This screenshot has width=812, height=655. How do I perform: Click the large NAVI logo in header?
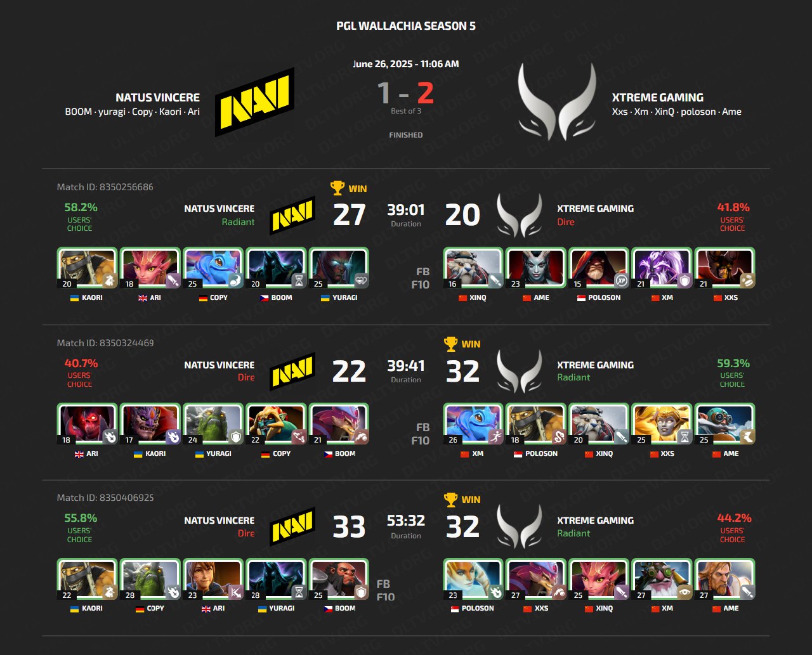[254, 102]
